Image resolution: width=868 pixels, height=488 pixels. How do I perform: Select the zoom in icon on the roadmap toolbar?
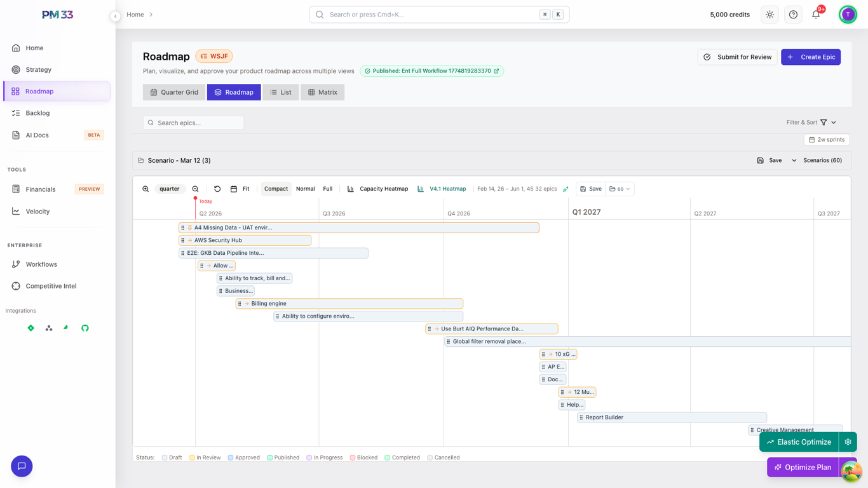[146, 189]
